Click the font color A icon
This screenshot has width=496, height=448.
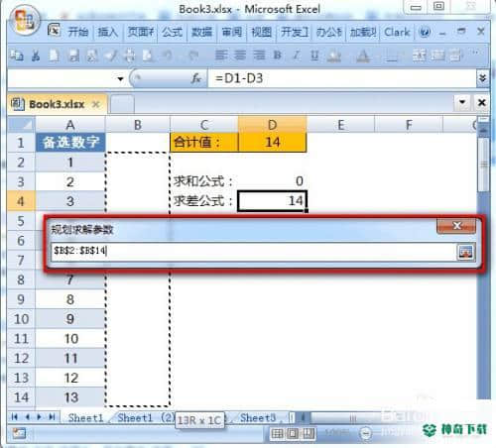tap(363, 56)
